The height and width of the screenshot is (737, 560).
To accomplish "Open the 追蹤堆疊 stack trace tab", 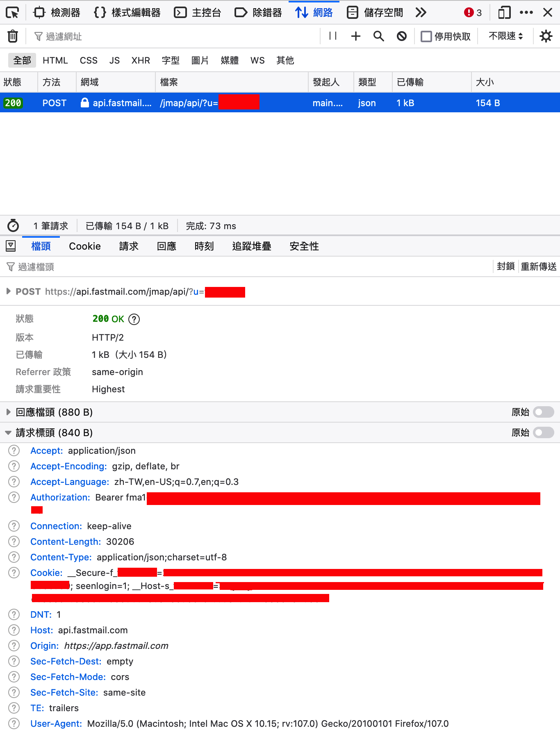I will coord(252,246).
